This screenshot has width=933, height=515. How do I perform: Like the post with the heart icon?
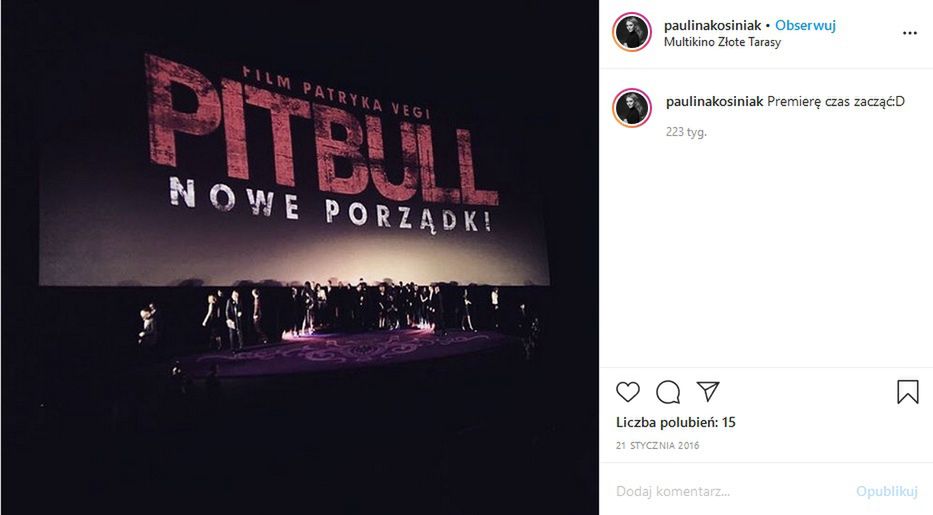[627, 392]
